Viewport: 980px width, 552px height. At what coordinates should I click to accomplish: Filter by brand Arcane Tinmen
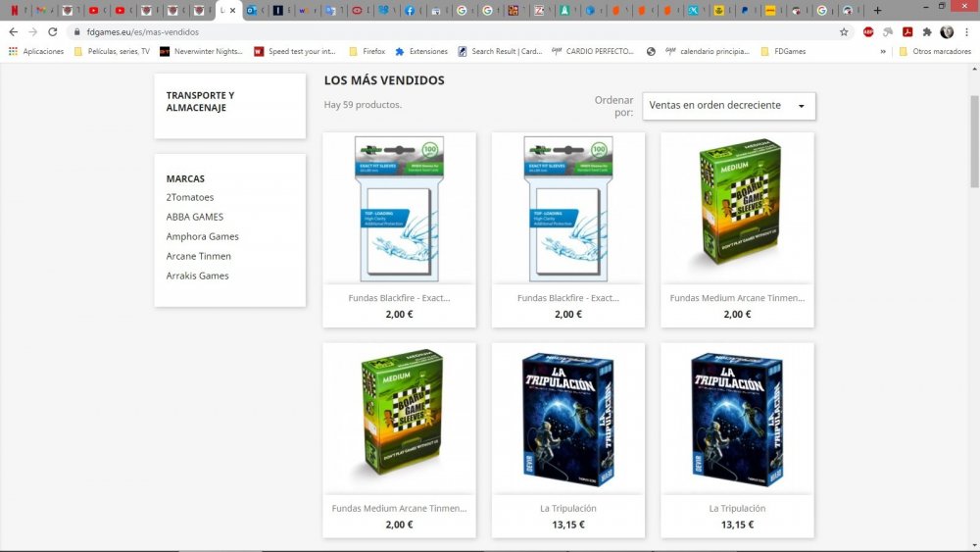pos(199,256)
